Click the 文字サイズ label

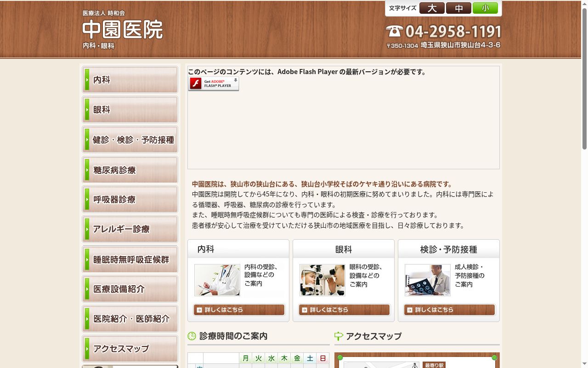[402, 8]
